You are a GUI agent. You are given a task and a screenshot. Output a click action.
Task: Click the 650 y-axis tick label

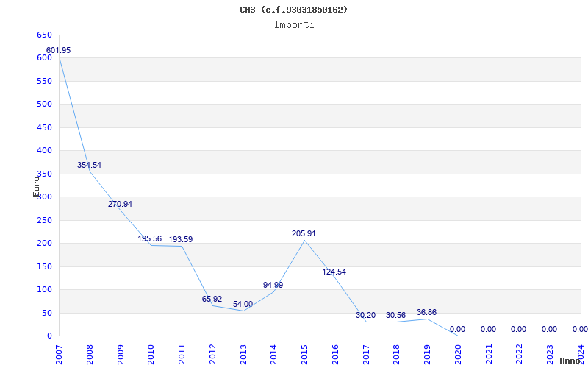tap(44, 35)
